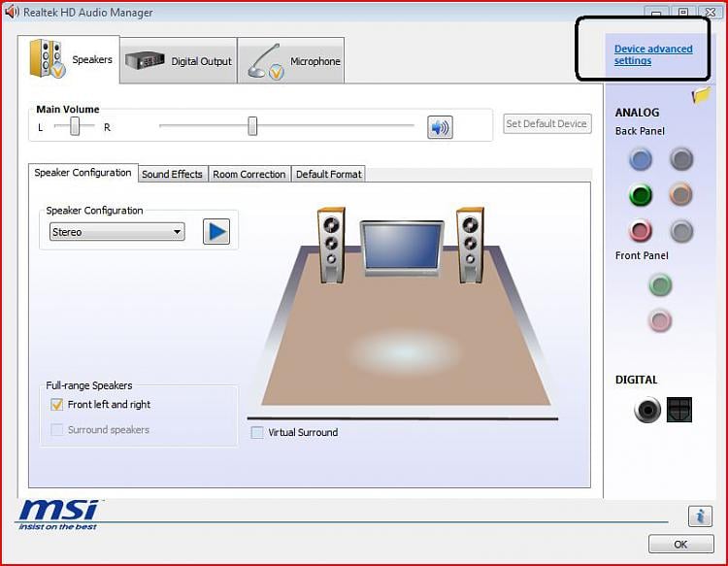The image size is (728, 566).
Task: Switch to the Digital Output tab
Action: 179,61
